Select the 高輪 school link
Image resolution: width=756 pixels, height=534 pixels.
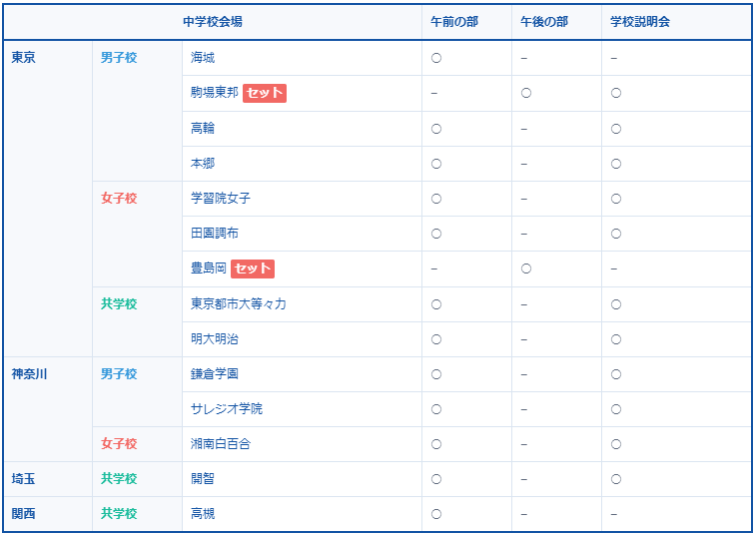203,129
